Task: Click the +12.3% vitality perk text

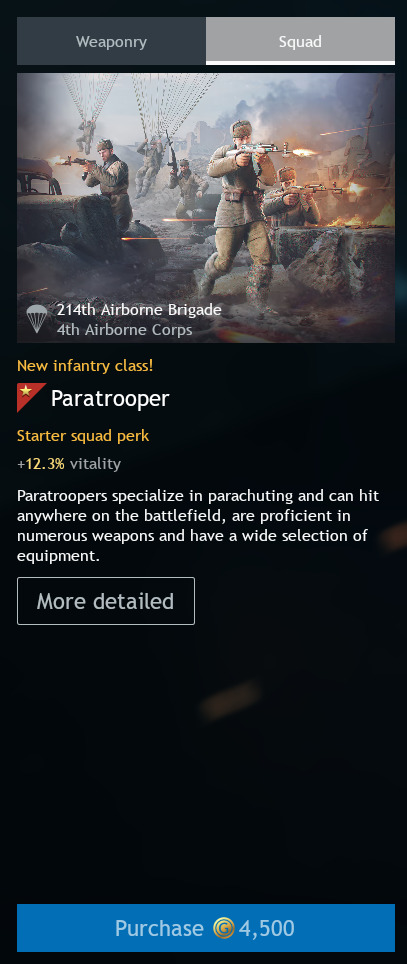Action: [x=69, y=464]
